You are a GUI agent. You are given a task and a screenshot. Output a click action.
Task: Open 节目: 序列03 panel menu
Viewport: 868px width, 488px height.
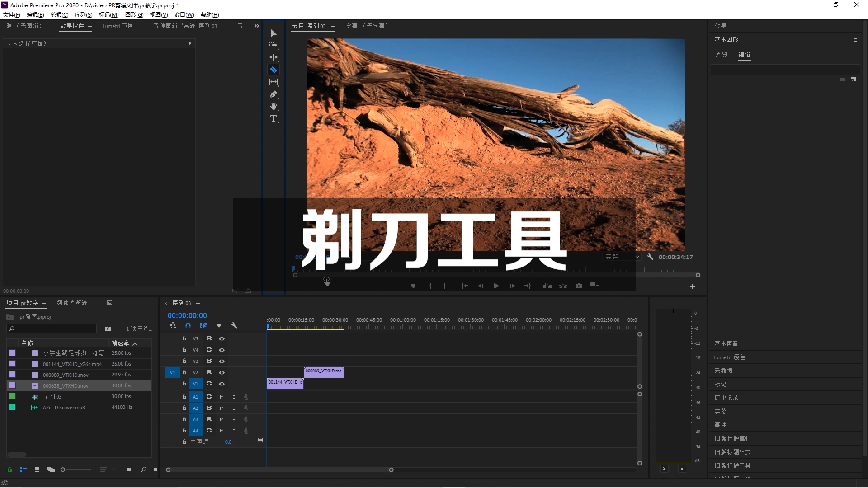tap(333, 26)
